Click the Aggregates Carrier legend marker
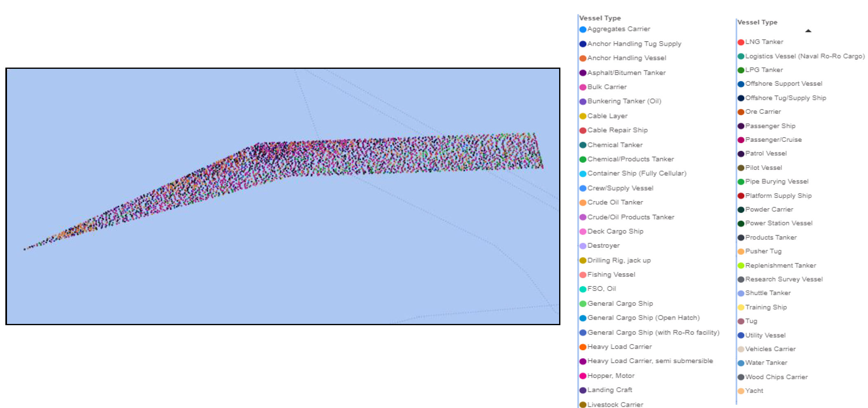The image size is (868, 408). tap(583, 29)
